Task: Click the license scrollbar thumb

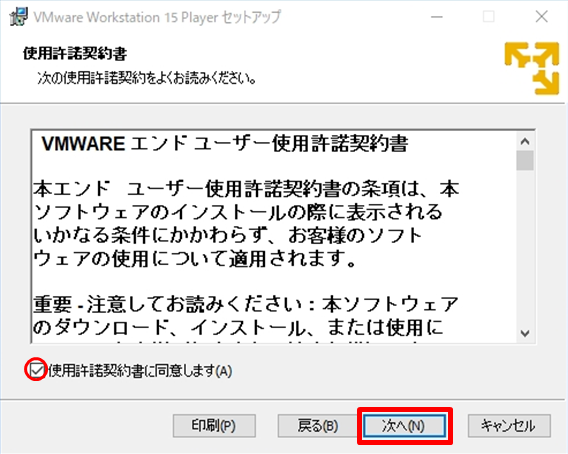Action: pyautogui.click(x=525, y=161)
